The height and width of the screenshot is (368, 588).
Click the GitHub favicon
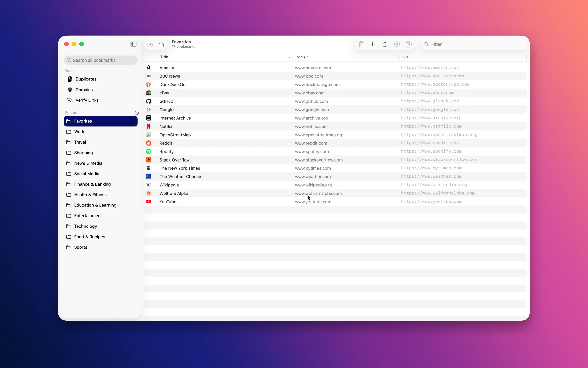pyautogui.click(x=149, y=101)
